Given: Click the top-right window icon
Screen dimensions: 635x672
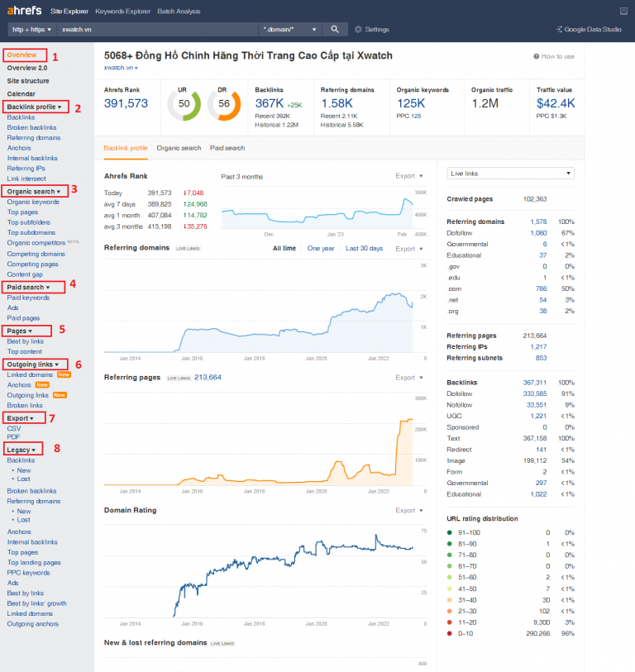Looking at the screenshot, I should click(x=623, y=11).
